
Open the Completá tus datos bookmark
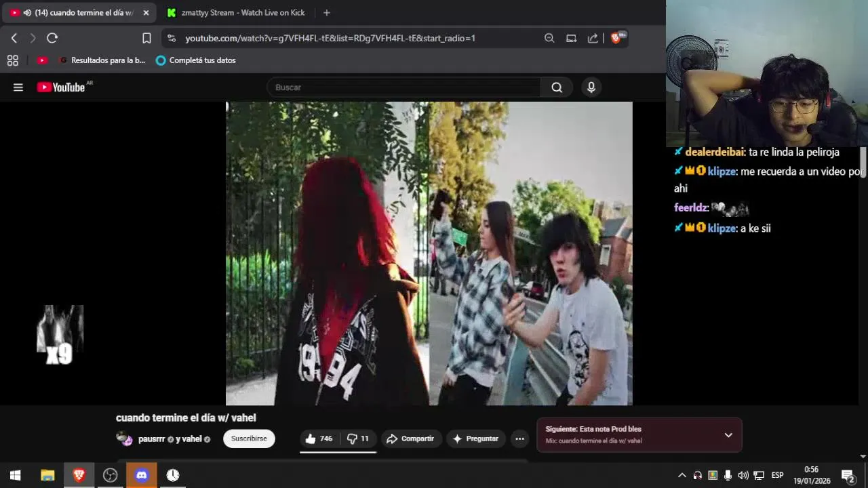click(196, 60)
